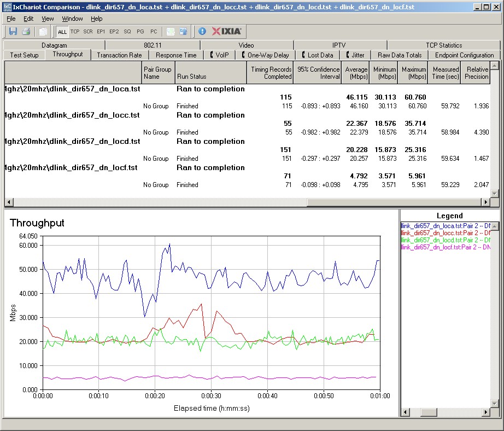Open the Edit menu
Screen dimensions: 504x431
pyautogui.click(x=28, y=19)
